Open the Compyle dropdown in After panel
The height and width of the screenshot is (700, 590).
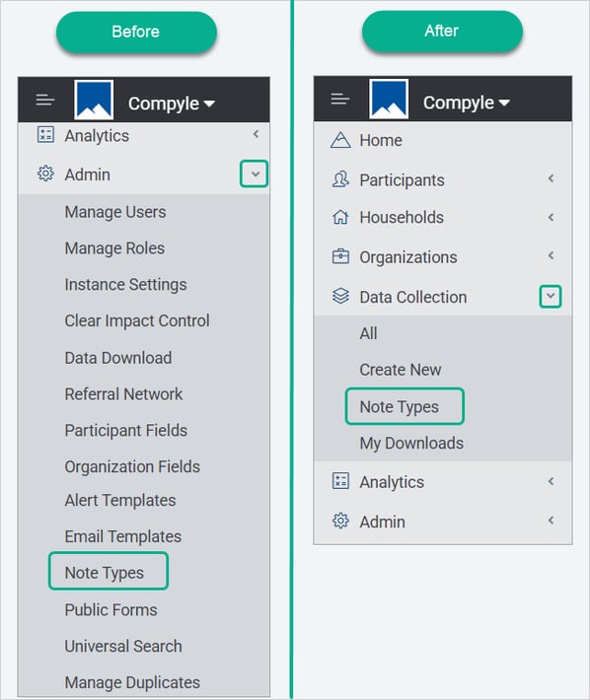[467, 104]
